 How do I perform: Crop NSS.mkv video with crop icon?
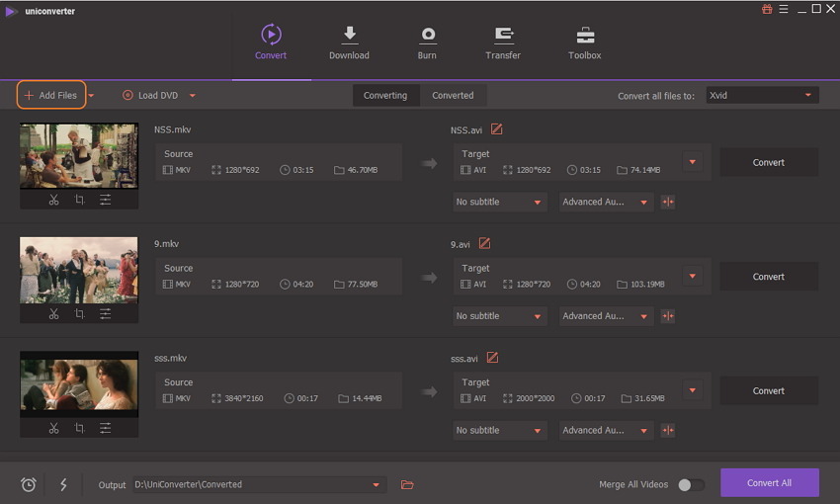click(x=80, y=200)
